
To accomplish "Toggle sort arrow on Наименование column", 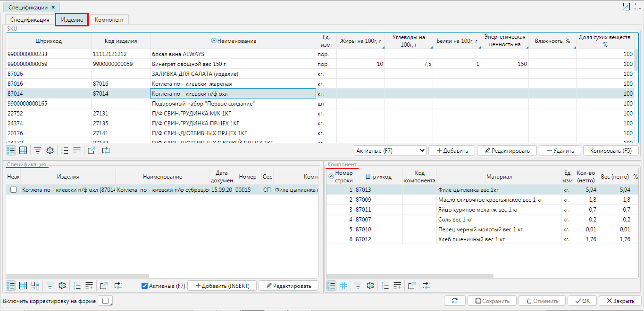I will click(213, 41).
